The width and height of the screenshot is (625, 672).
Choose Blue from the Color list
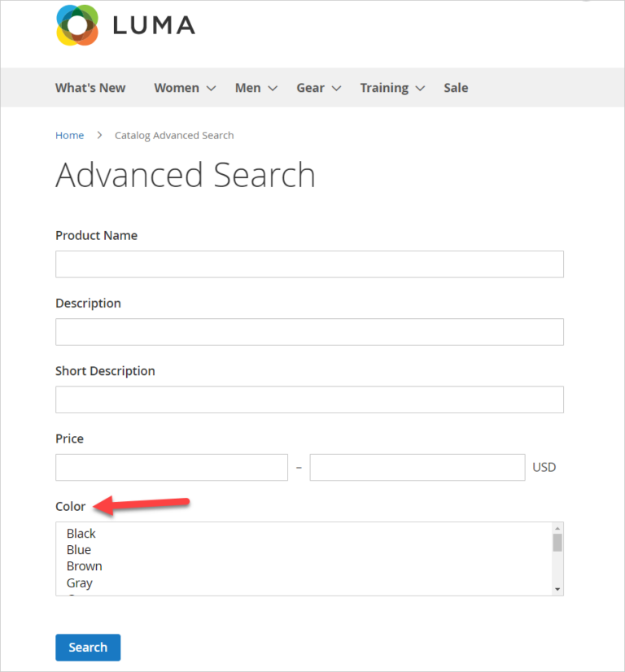(79, 550)
